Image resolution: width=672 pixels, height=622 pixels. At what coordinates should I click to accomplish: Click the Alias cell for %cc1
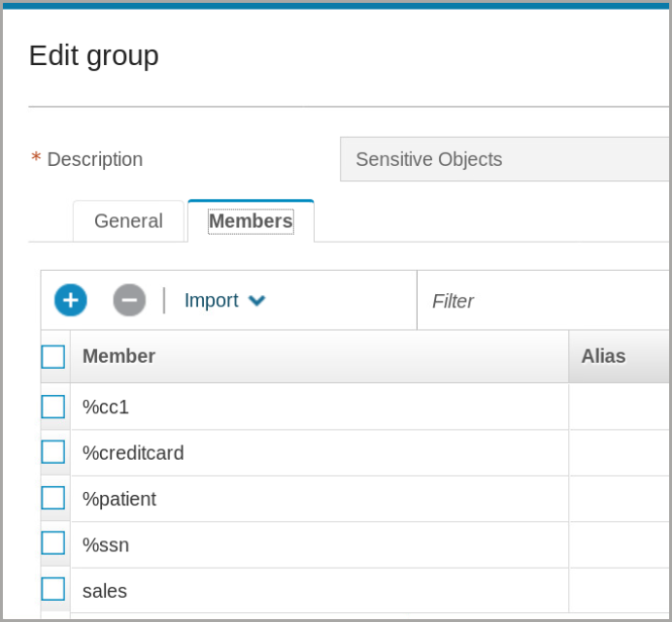point(618,408)
